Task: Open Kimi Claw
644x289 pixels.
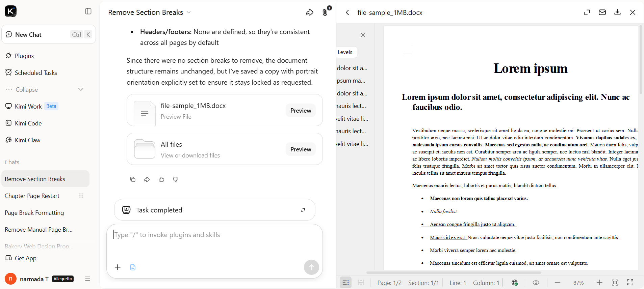Action: pyautogui.click(x=28, y=140)
